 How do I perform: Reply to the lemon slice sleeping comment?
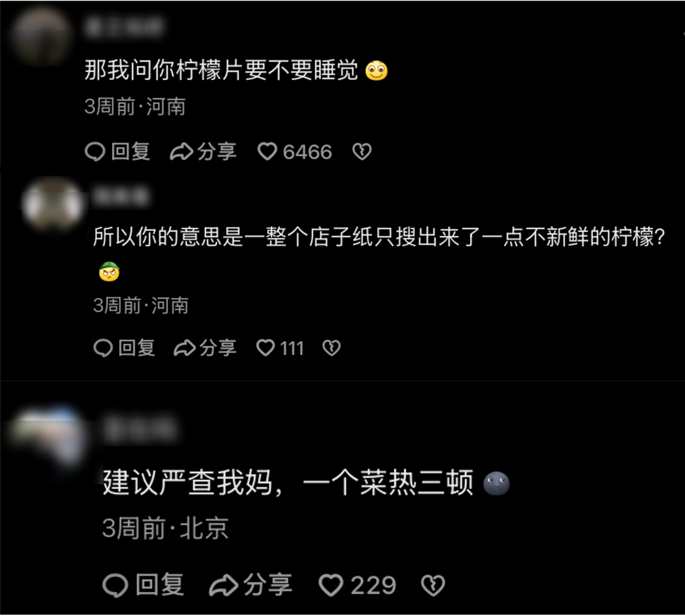pos(117,152)
